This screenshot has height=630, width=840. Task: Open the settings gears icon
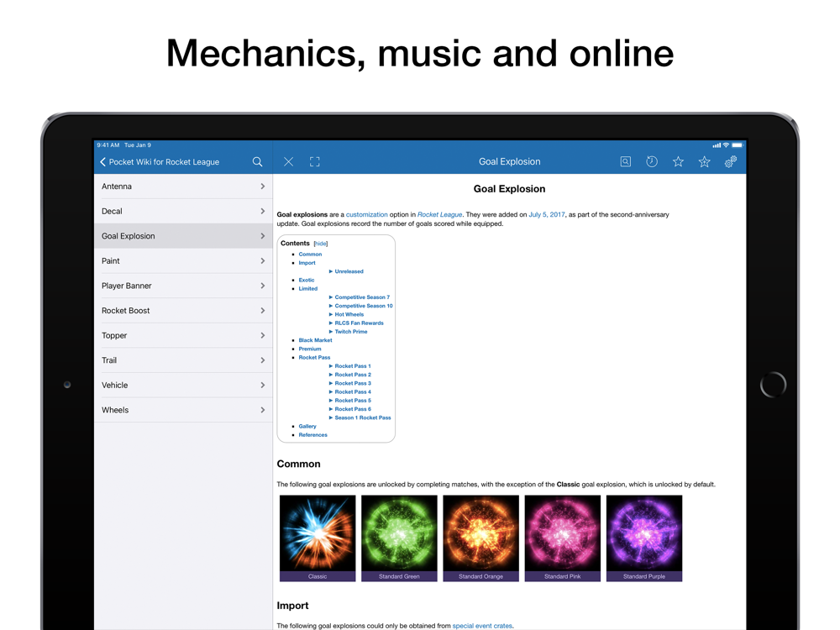(x=730, y=162)
